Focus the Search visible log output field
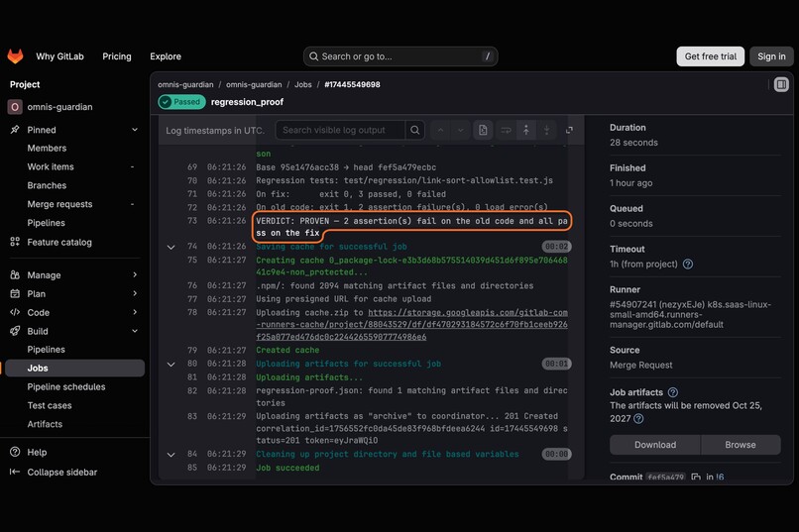The height and width of the screenshot is (532, 799). [x=340, y=131]
